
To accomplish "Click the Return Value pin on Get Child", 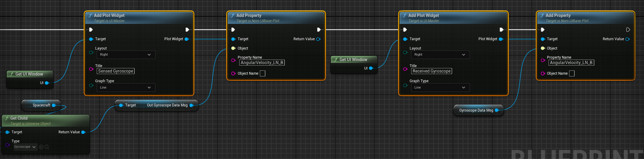I will [x=83, y=132].
